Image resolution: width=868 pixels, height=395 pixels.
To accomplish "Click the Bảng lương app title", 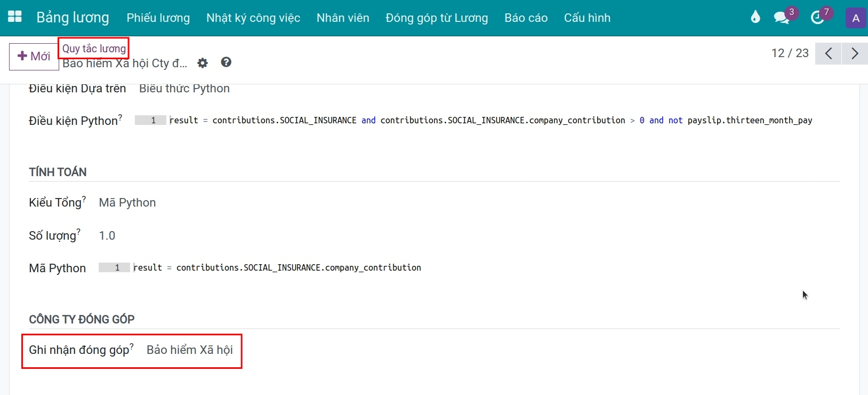I will [x=73, y=18].
